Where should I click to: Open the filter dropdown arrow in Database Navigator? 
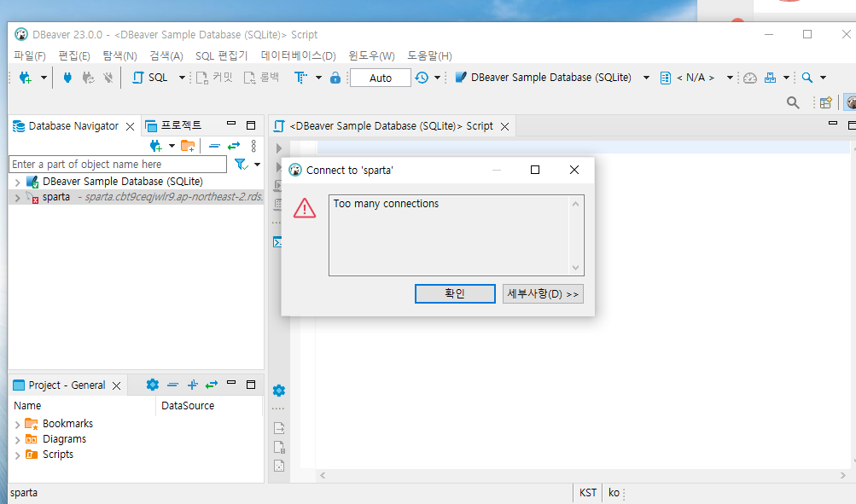click(x=257, y=165)
